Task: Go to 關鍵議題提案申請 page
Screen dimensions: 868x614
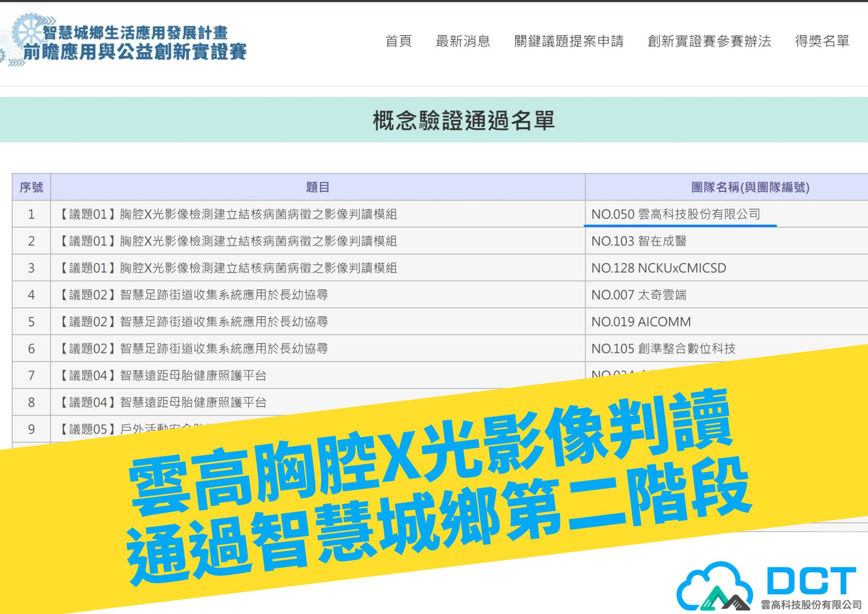Action: [x=569, y=42]
